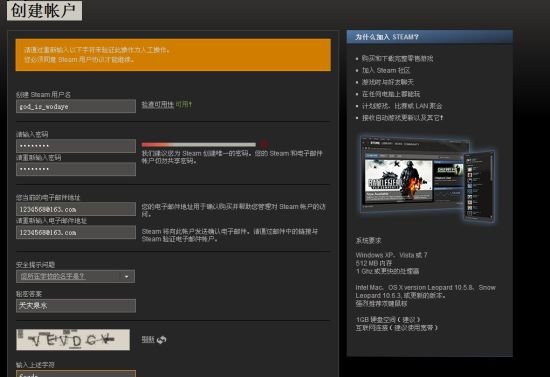Click the current email address field

76,209
